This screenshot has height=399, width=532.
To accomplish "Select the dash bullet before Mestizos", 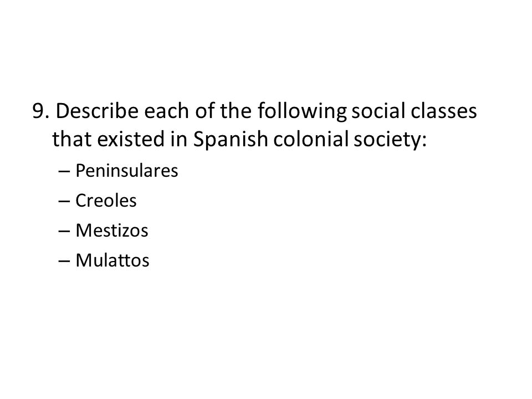I will tap(64, 232).
